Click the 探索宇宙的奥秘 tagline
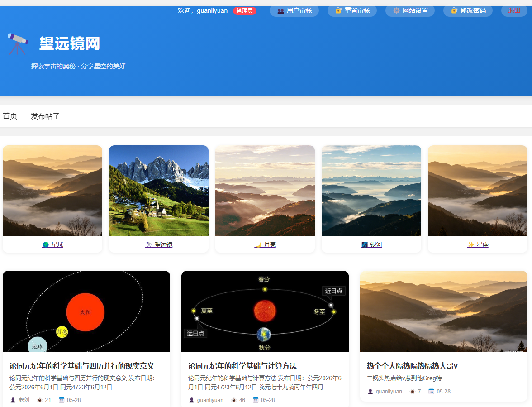 [x=78, y=66]
